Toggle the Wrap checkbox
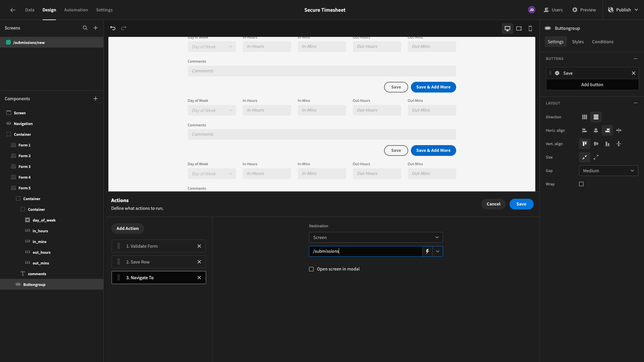The image size is (644, 362). (581, 184)
